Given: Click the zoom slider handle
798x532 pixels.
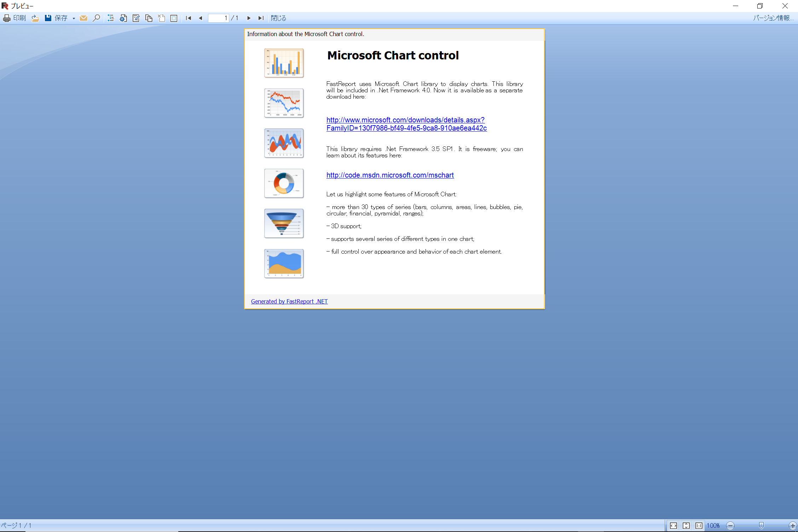Looking at the screenshot, I should 761,525.
